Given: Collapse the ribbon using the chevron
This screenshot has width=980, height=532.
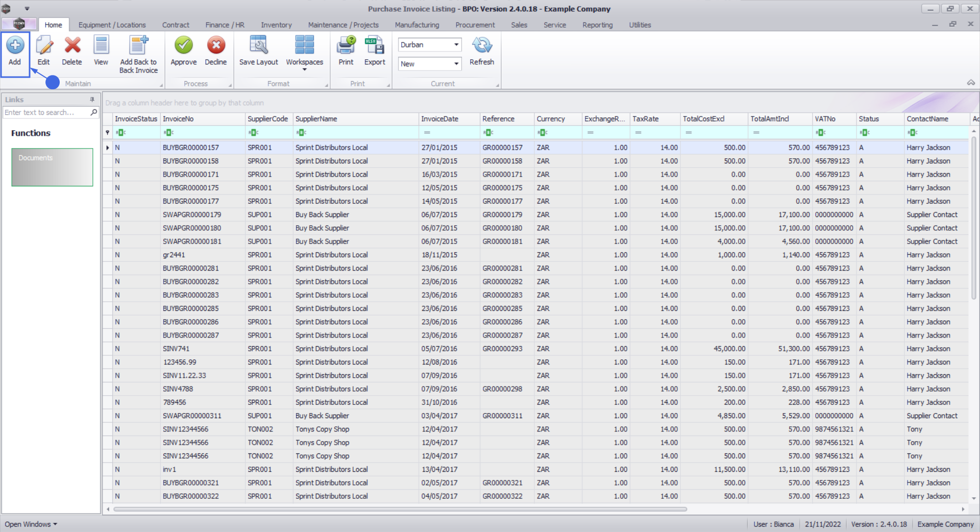Looking at the screenshot, I should [x=971, y=83].
